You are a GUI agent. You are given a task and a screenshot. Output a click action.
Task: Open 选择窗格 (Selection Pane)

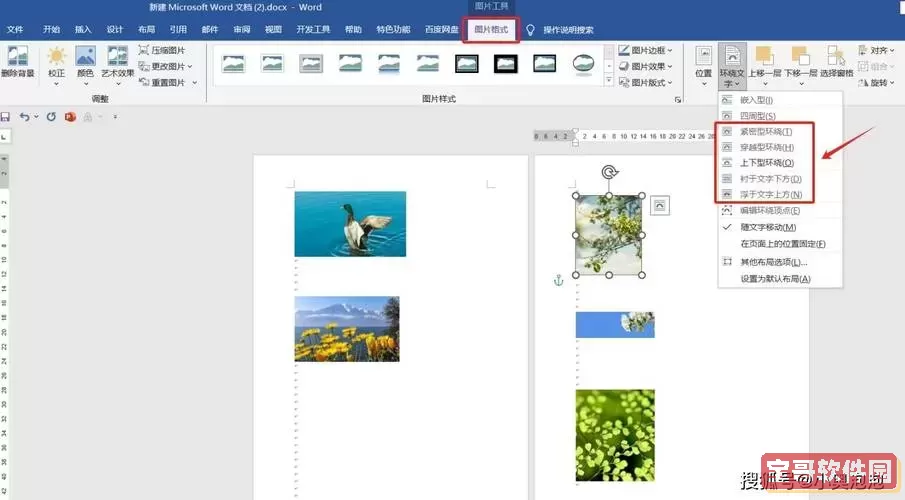pos(836,61)
